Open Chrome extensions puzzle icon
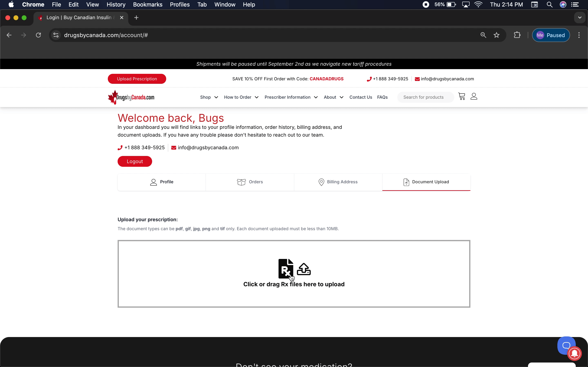This screenshot has height=367, width=588. pos(517,35)
